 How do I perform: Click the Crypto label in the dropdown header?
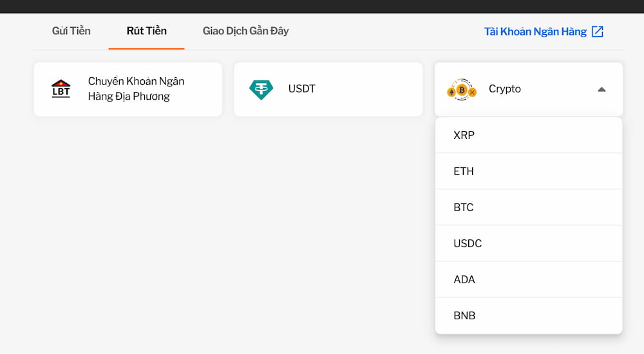coord(505,89)
